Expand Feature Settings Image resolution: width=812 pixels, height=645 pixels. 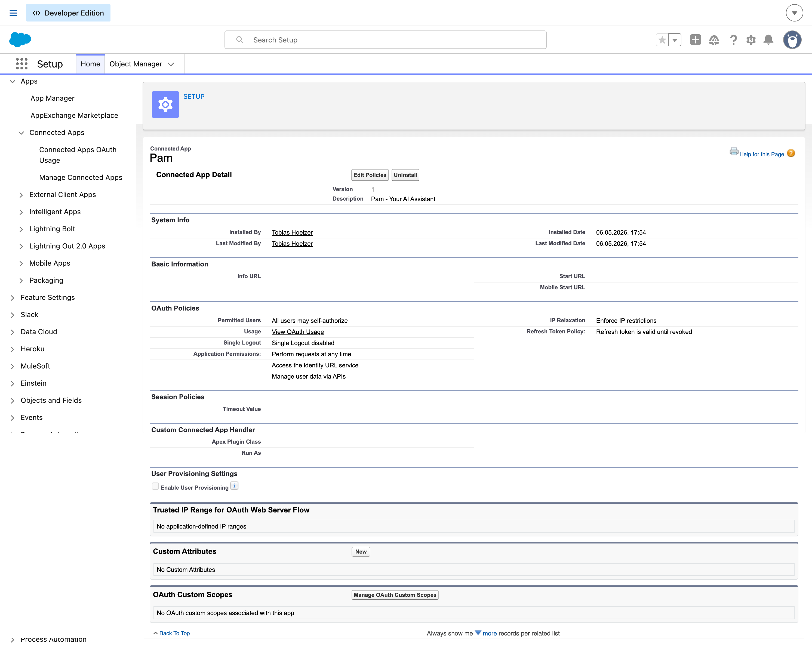click(x=13, y=298)
